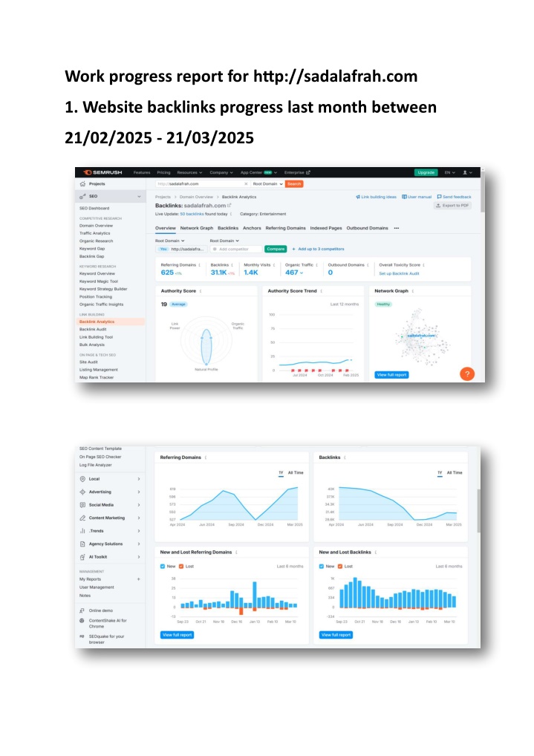Viewport: 534px width, 756px height.
Task: Open the Organic Traffic 467 chevron
Action: 302,273
